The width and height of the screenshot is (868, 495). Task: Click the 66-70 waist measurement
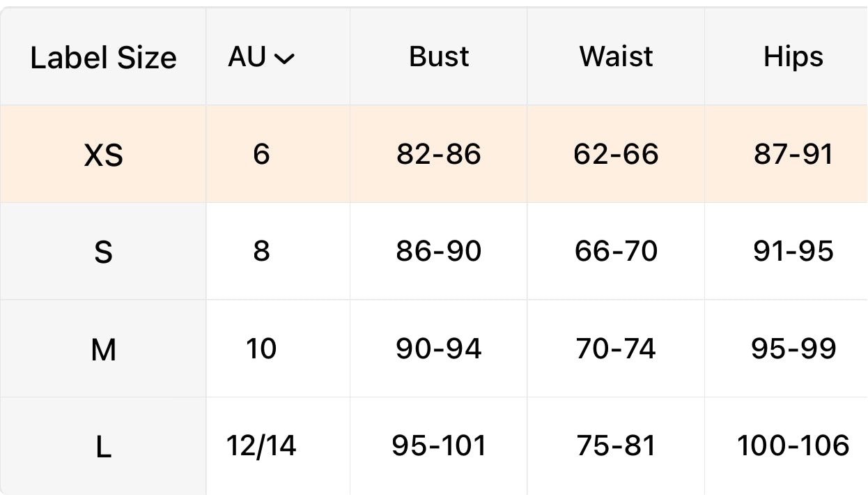coord(617,251)
